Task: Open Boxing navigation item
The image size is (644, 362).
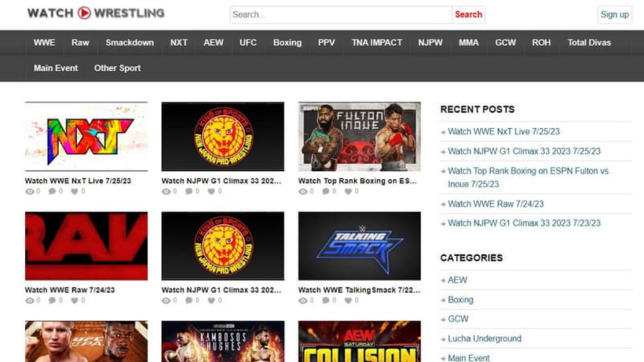Action: click(x=287, y=43)
